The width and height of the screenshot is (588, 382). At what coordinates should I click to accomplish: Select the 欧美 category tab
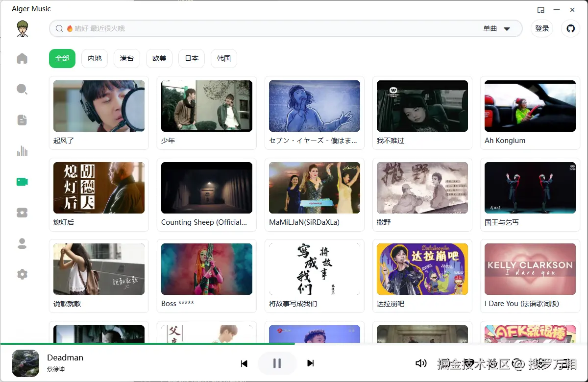(159, 58)
